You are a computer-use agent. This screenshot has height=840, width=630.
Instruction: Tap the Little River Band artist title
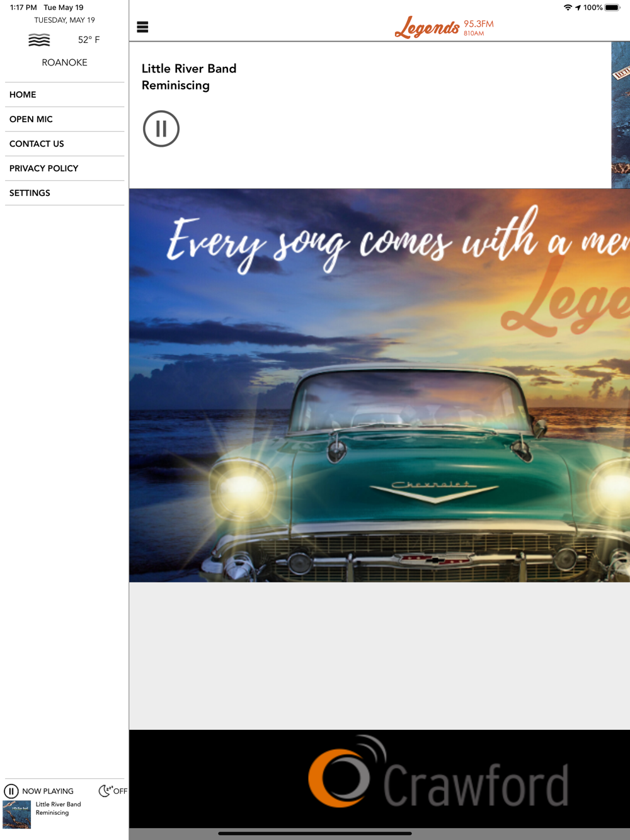tap(189, 69)
